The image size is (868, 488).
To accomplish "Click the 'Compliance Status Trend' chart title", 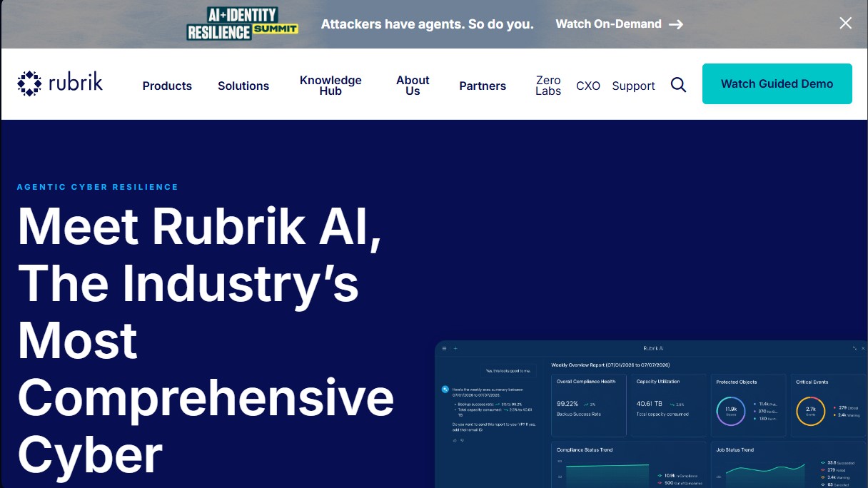I will pos(585,450).
